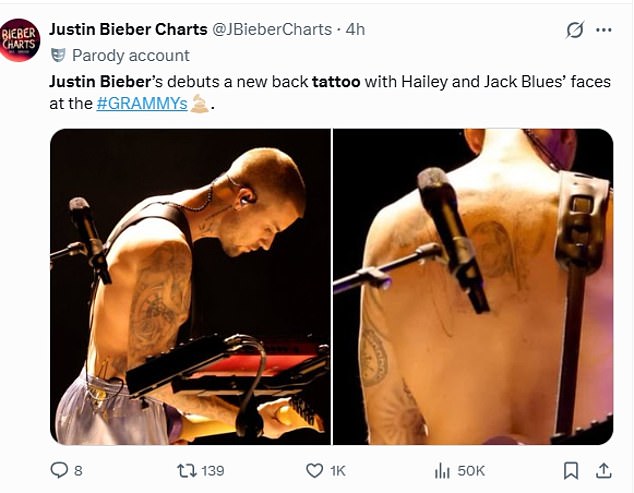Open the three-dot more options menu
Viewport: 634px width, 493px height.
tap(603, 30)
